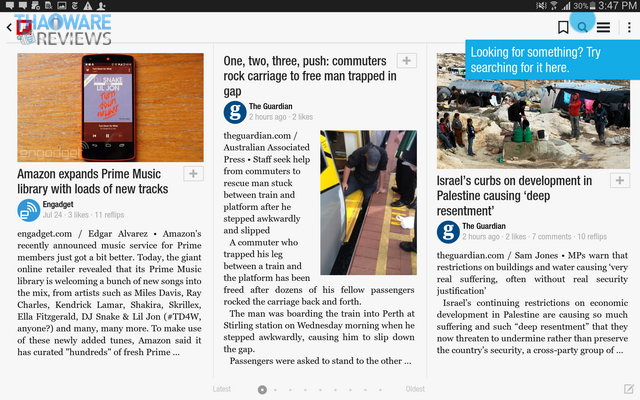Tap the warning triangle status bar icon

88,5
